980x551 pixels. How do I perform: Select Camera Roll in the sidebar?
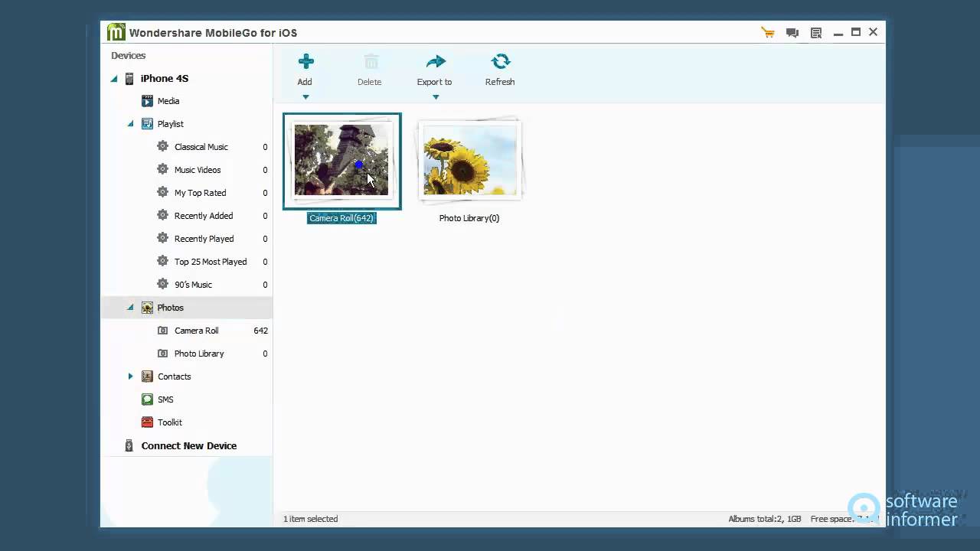coord(197,331)
